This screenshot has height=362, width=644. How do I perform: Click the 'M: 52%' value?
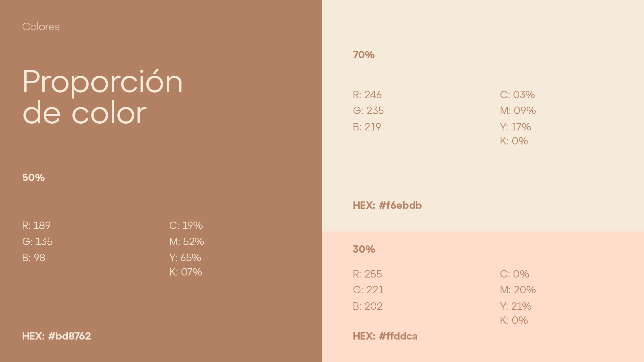(187, 242)
